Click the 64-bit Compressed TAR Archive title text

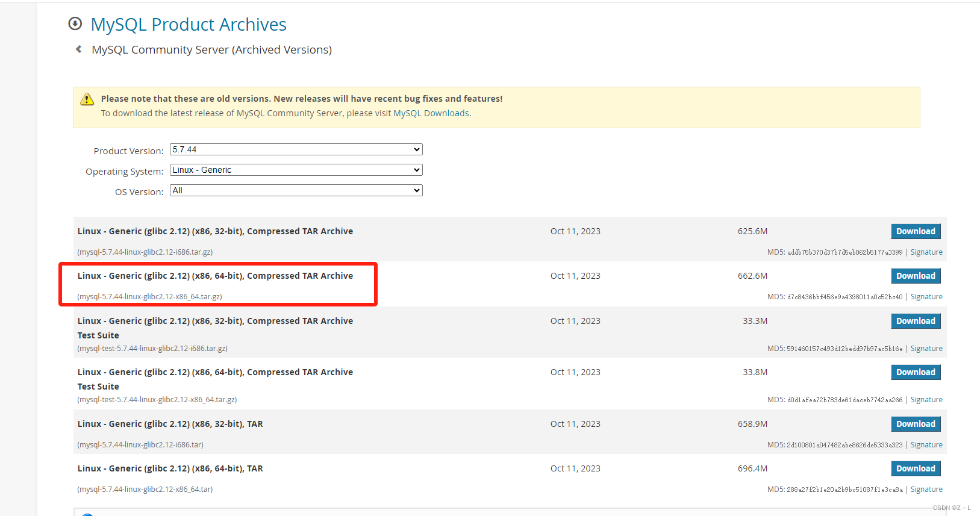pyautogui.click(x=215, y=276)
